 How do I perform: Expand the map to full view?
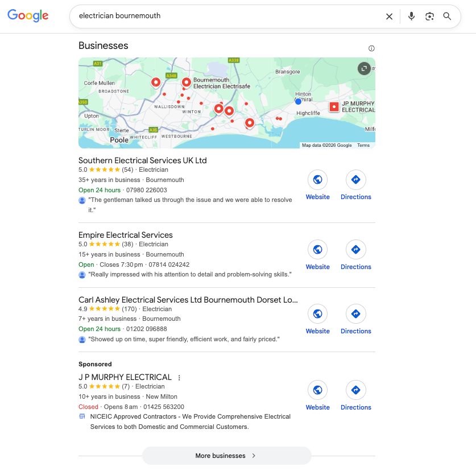(x=364, y=69)
